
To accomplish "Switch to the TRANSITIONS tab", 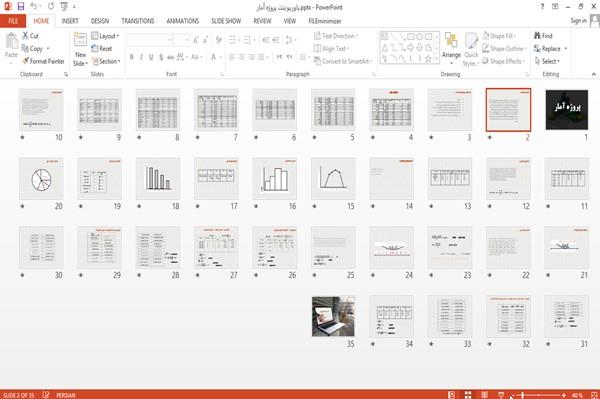I will click(138, 21).
